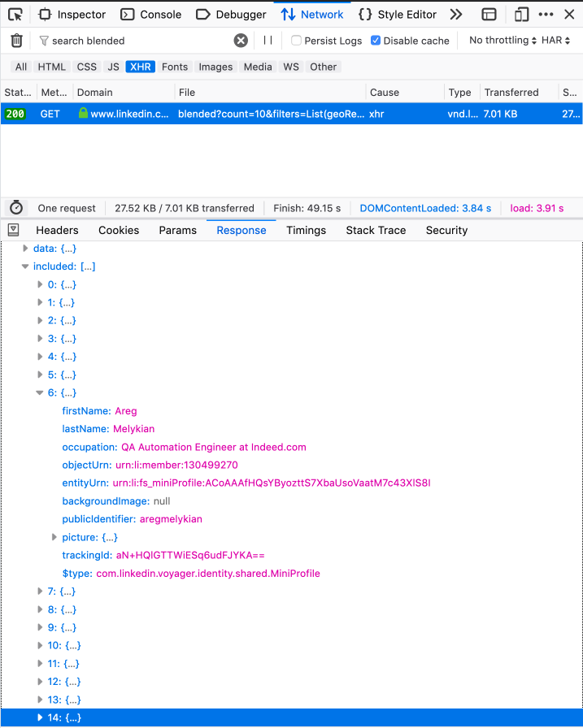Open devtools three-dot options menu
The height and width of the screenshot is (728, 583).
[x=546, y=15]
